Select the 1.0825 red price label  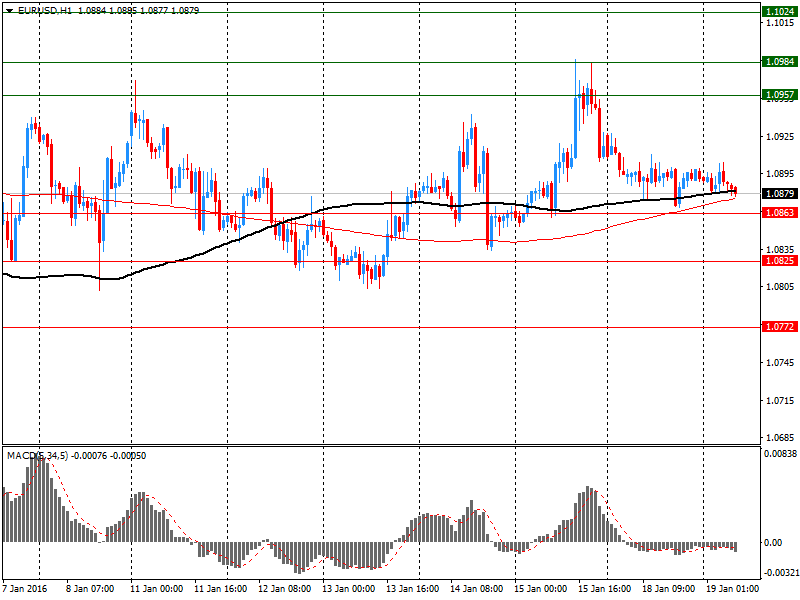click(x=779, y=261)
